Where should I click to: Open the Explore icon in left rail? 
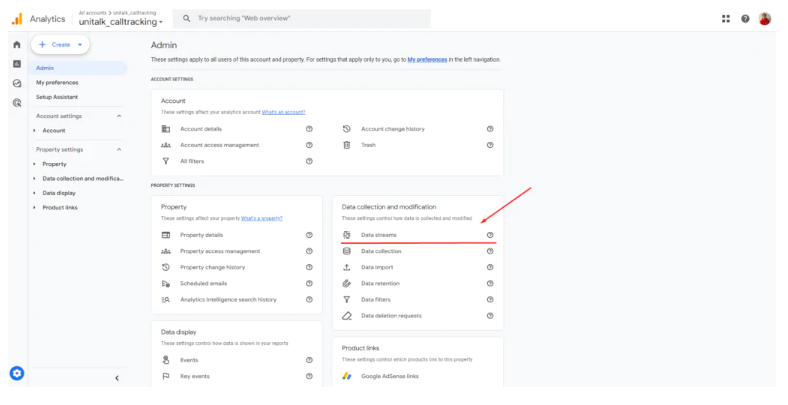(x=17, y=83)
